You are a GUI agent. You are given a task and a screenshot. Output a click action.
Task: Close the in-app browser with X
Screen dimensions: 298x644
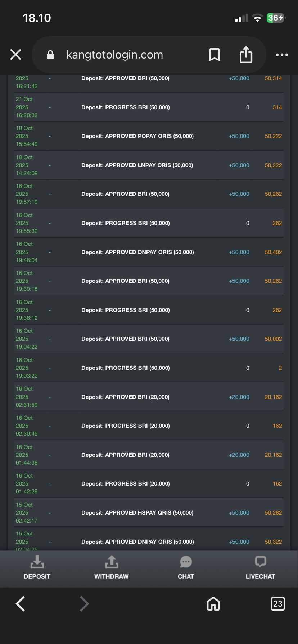point(16,55)
